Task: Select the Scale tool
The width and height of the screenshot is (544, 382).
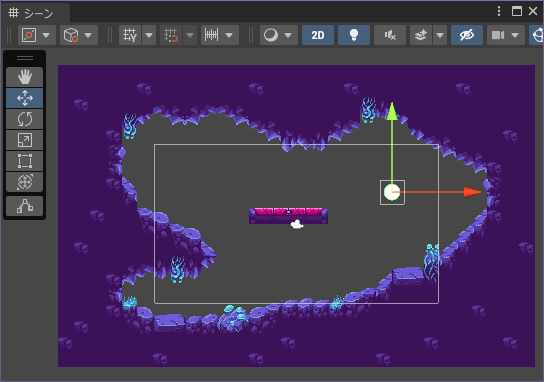Action: tap(25, 140)
